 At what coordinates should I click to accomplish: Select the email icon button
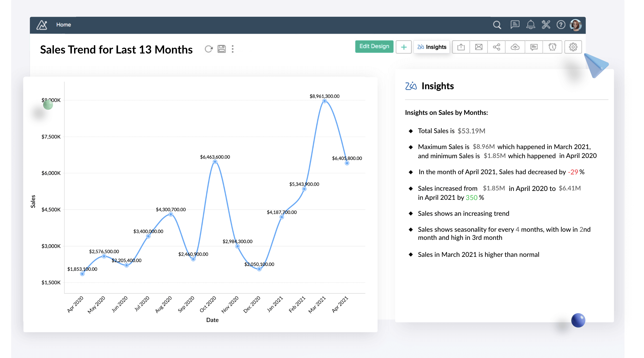(479, 47)
